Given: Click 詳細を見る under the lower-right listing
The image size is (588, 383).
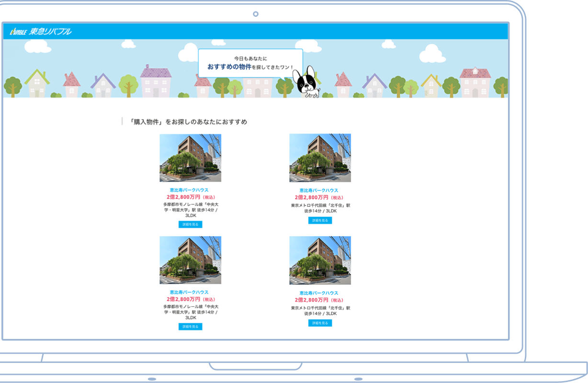Looking at the screenshot, I should (x=320, y=323).
